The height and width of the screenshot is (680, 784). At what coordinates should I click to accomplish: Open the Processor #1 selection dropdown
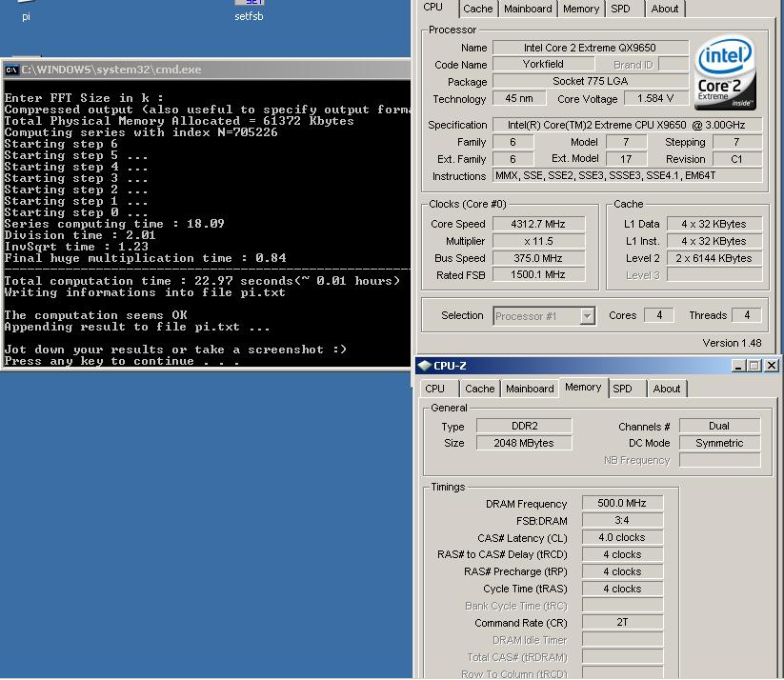(588, 316)
